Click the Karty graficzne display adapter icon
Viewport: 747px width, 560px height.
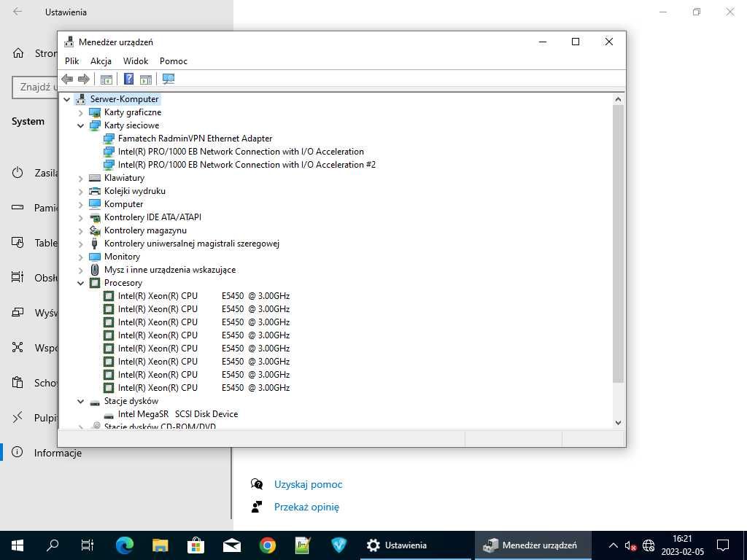click(x=95, y=112)
